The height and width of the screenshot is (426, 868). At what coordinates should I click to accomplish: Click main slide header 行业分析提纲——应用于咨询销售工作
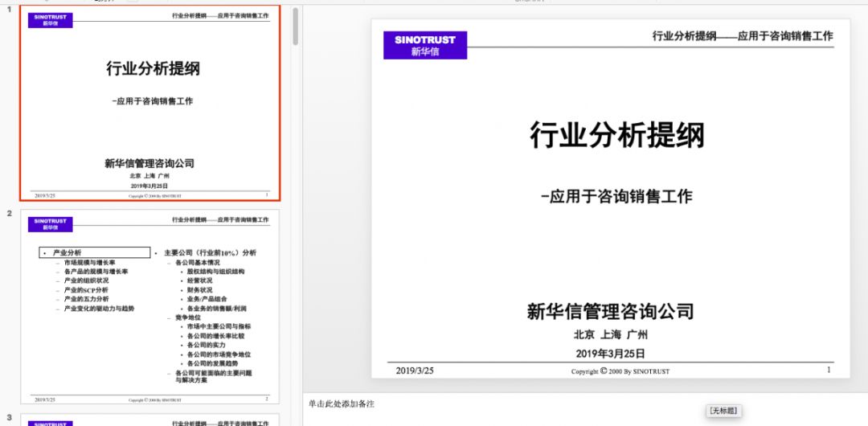[743, 36]
